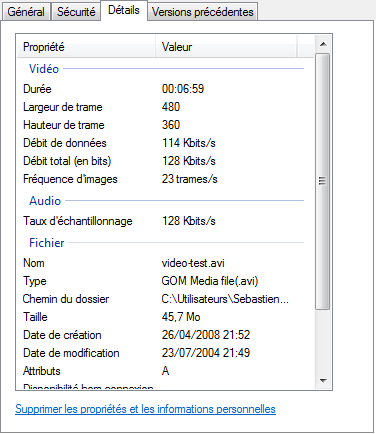Select the Durée row label
Image resolution: width=376 pixels, height=434 pixels.
point(37,89)
